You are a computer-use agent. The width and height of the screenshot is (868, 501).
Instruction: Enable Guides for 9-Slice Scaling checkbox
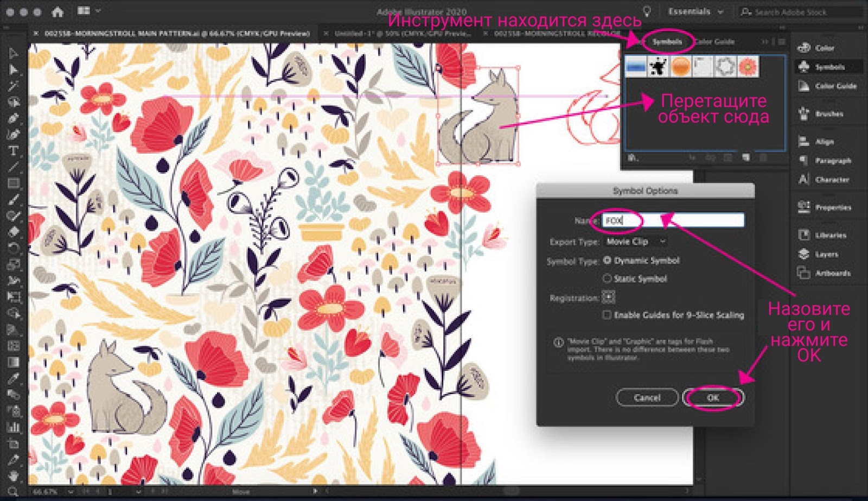coord(608,315)
